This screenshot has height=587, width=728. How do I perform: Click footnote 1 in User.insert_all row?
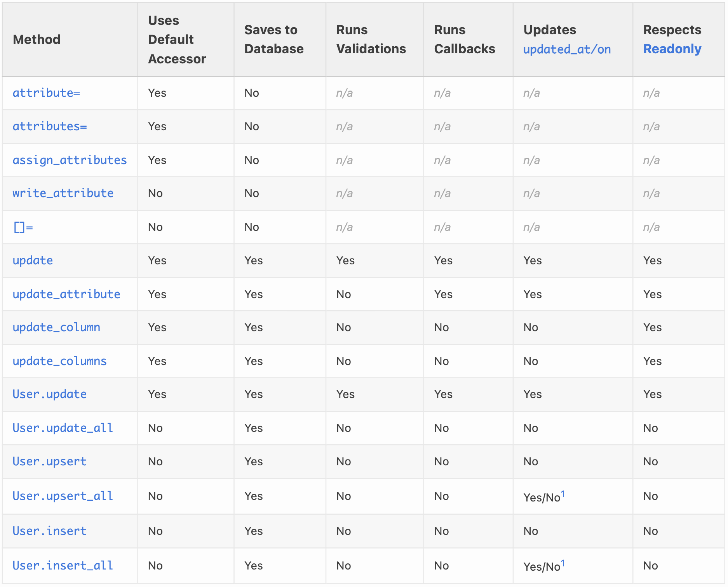click(x=563, y=563)
